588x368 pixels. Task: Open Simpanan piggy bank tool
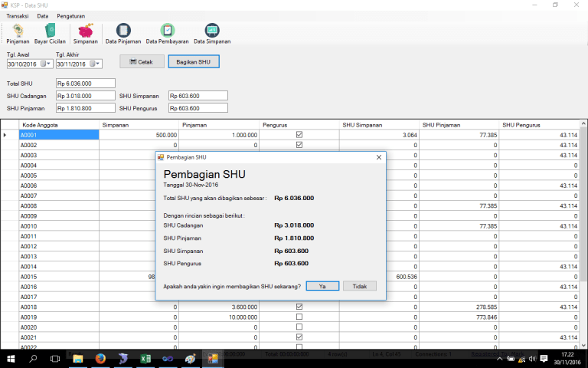click(x=86, y=34)
